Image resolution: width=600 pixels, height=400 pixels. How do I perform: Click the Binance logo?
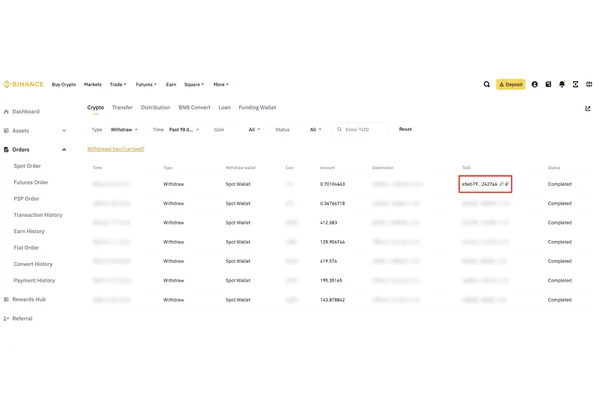(23, 84)
